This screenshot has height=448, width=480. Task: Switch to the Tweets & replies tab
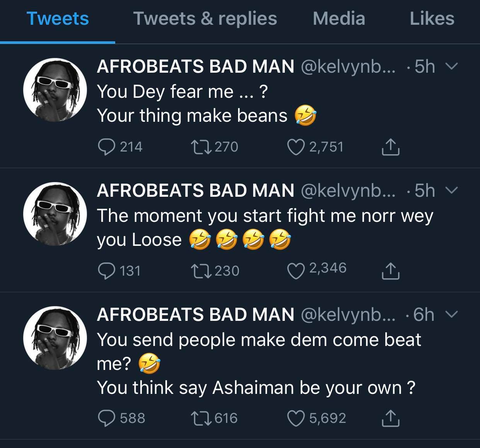[205, 19]
